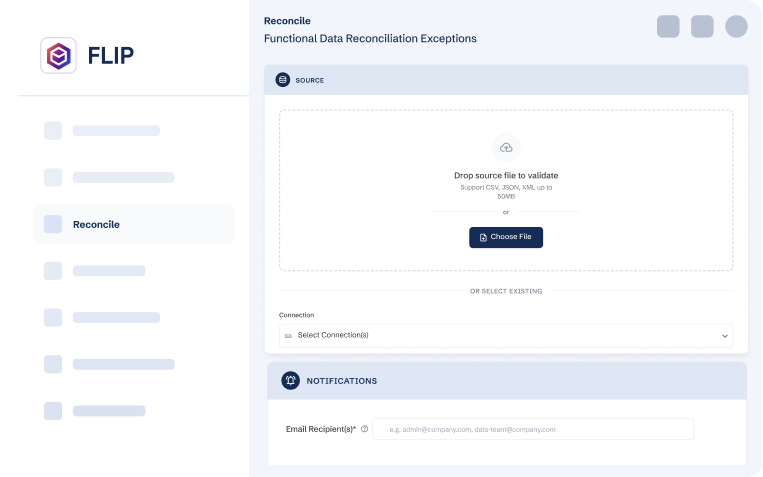This screenshot has width=763, height=477.
Task: Open the Select Connection(s) dropdown
Action: [505, 335]
